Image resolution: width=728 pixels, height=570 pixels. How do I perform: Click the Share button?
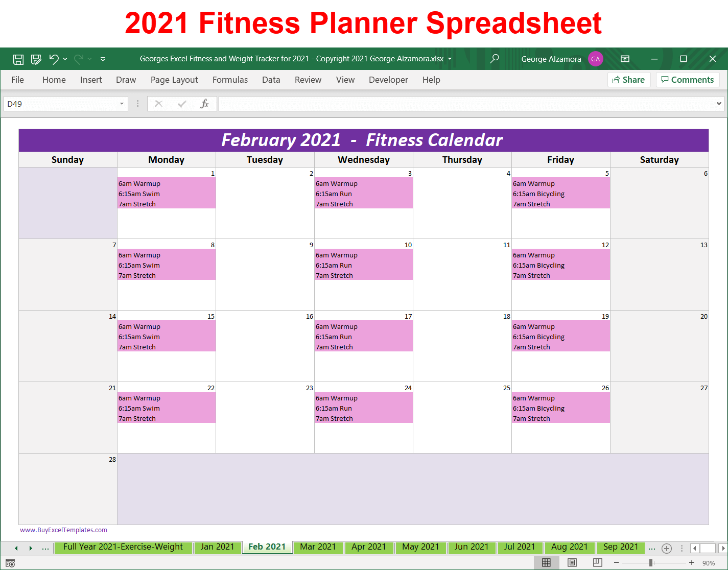pos(629,80)
